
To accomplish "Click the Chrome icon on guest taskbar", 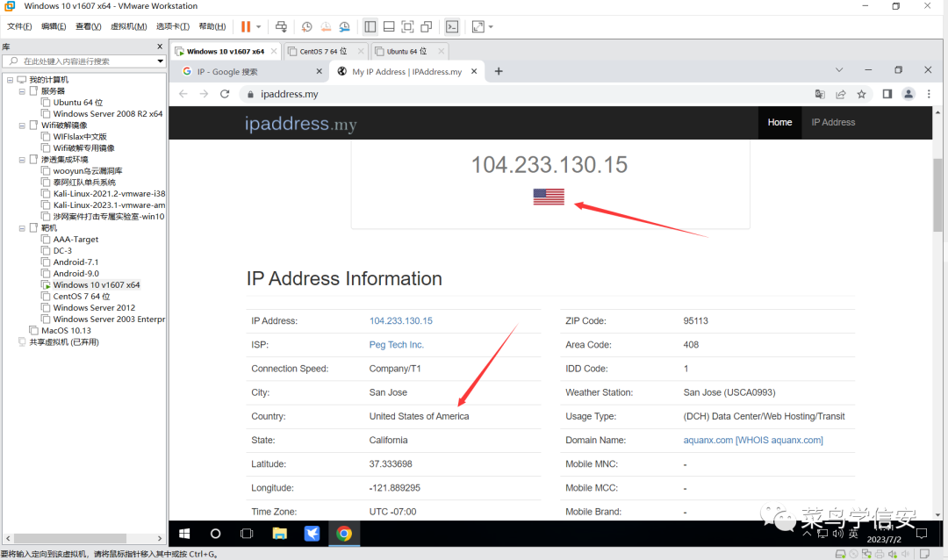I will (x=344, y=534).
